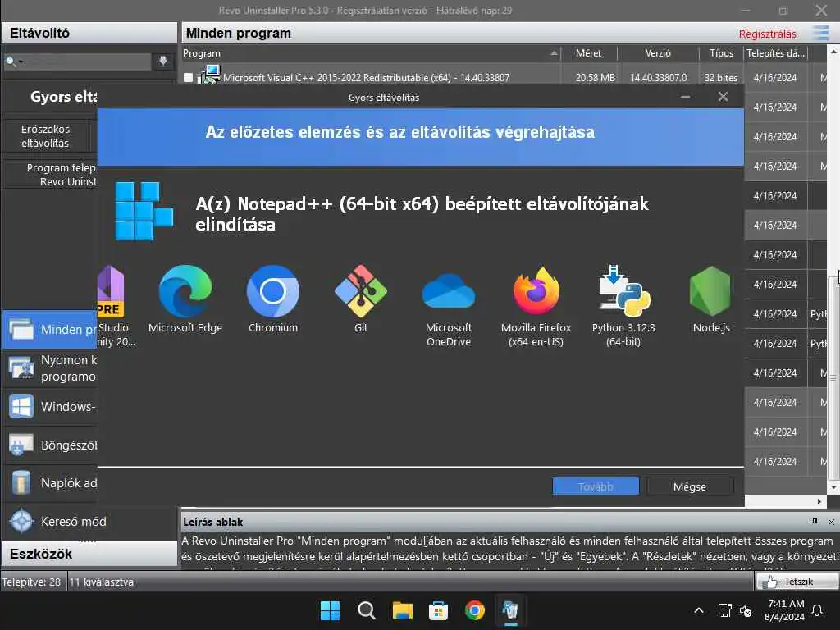
Task: Open File Explorer from taskbar
Action: pos(402,610)
